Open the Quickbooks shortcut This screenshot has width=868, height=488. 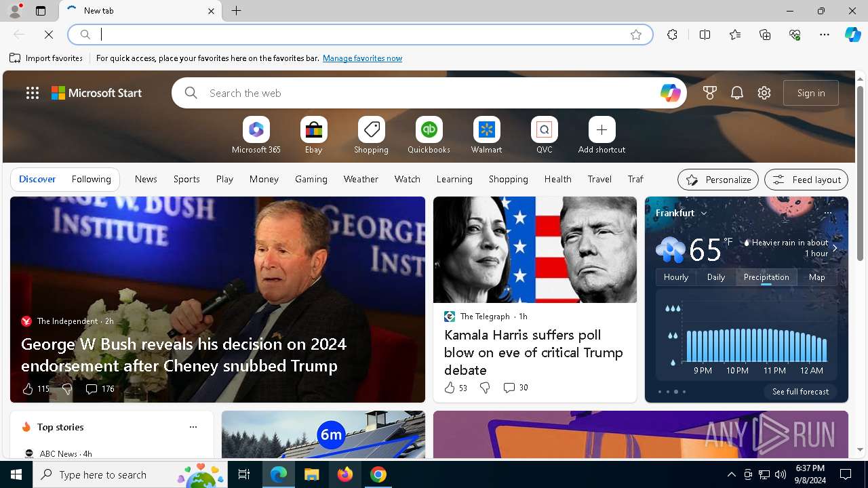coord(429,136)
